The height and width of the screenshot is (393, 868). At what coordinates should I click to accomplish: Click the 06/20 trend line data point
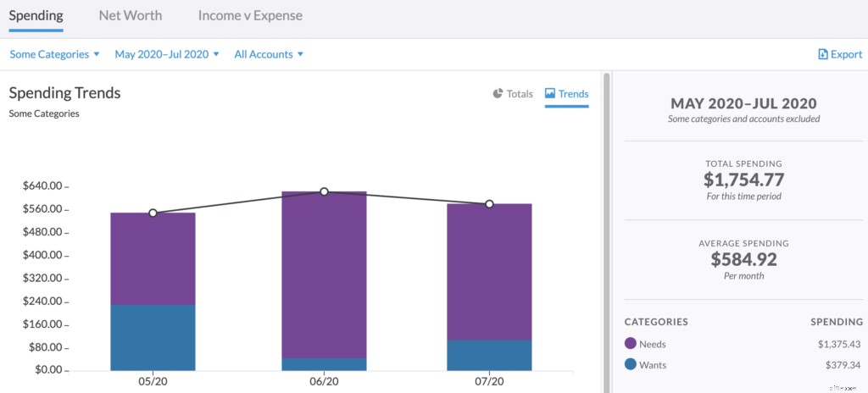(x=324, y=192)
